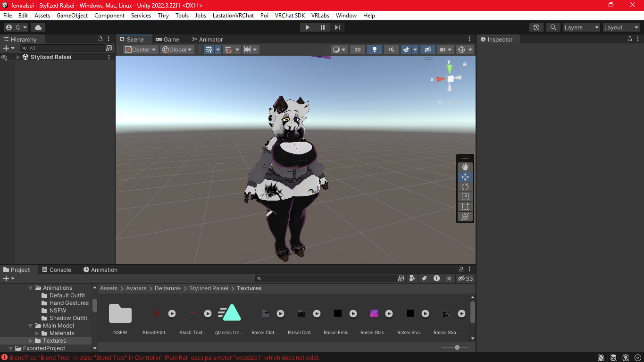Viewport: 644px width, 362px height.
Task: Select the Rotate tool in Scene overlay
Action: pos(465,187)
